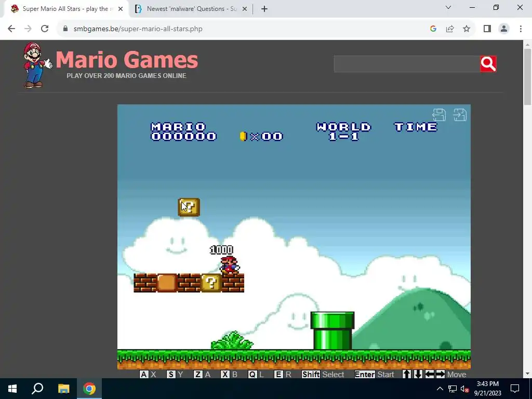The height and width of the screenshot is (399, 532).
Task: Click the Z key A button hint
Action: point(202,374)
